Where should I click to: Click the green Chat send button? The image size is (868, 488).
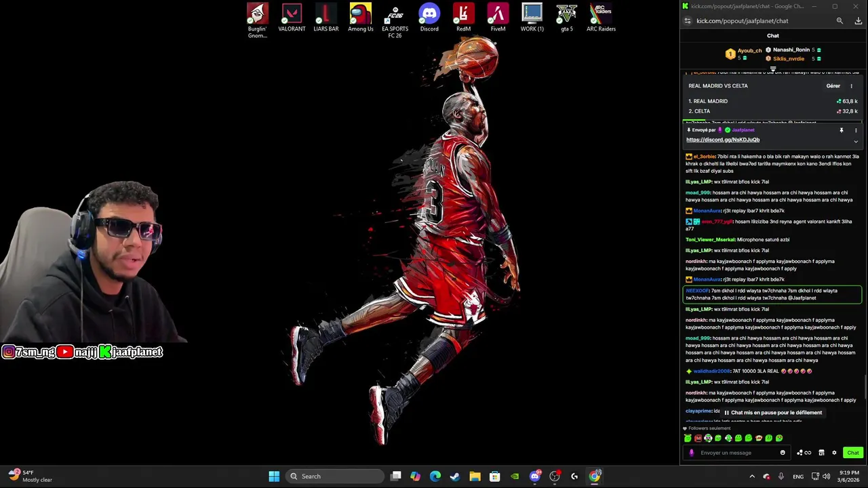[x=852, y=453]
